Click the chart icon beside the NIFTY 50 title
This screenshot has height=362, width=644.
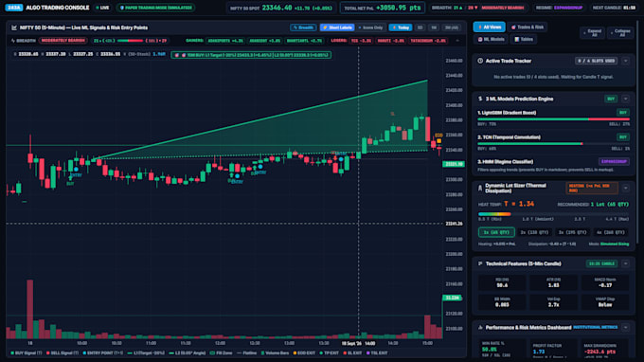pos(14,27)
